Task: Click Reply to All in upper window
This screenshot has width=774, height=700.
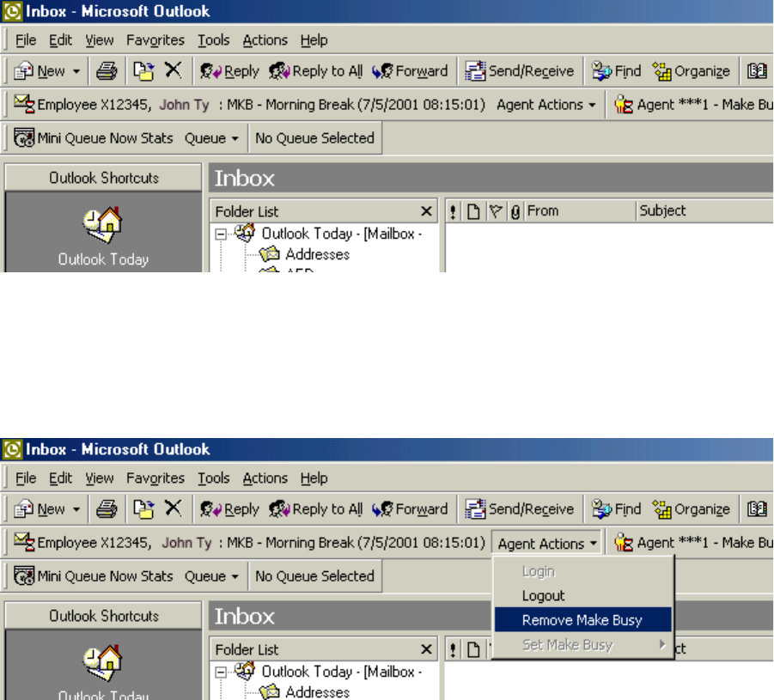Action: 316,71
